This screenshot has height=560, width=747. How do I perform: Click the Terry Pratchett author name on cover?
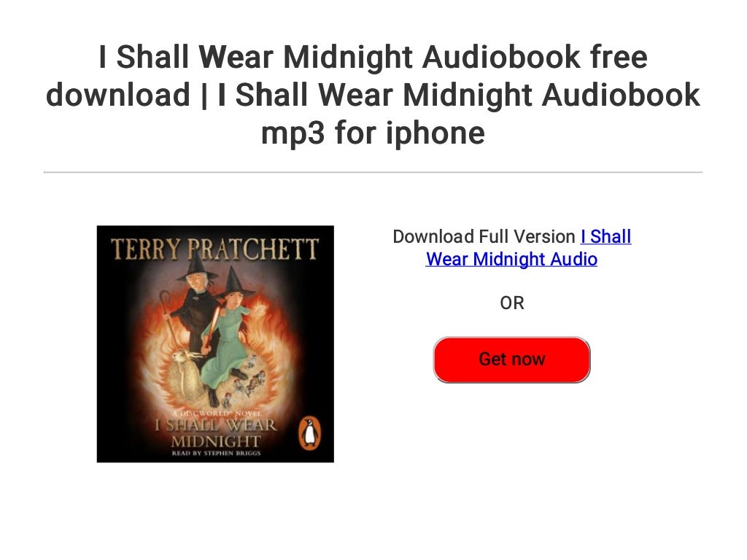(x=215, y=249)
